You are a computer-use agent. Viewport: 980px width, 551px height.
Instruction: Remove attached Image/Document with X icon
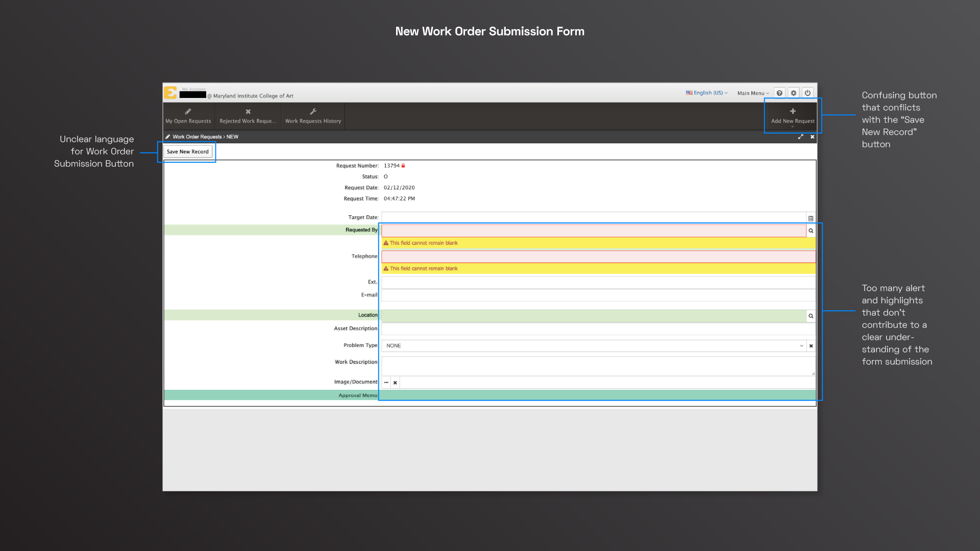click(395, 383)
